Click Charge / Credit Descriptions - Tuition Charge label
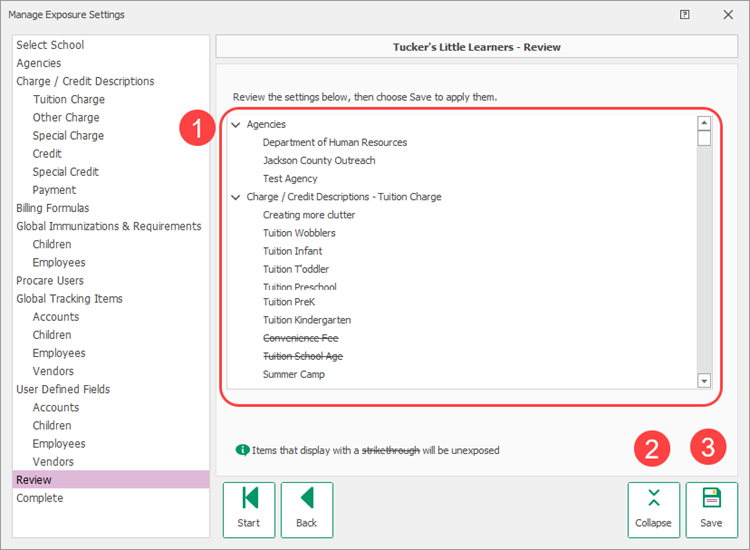The image size is (750, 550). point(344,197)
